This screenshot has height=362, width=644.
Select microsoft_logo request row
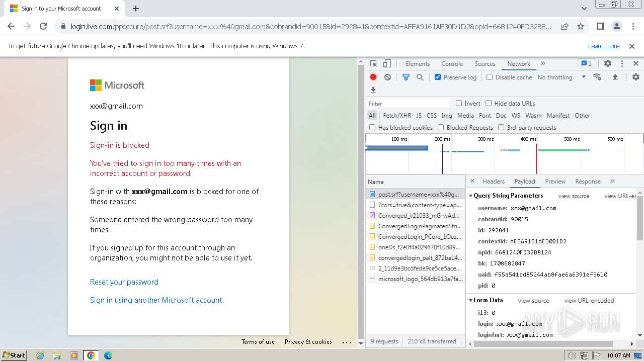click(x=415, y=279)
